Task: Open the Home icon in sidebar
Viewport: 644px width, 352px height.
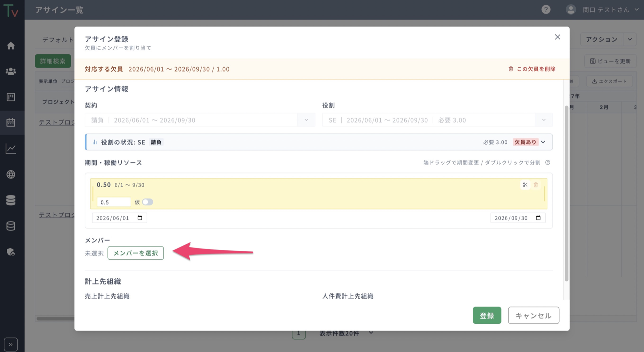Action: [11, 46]
